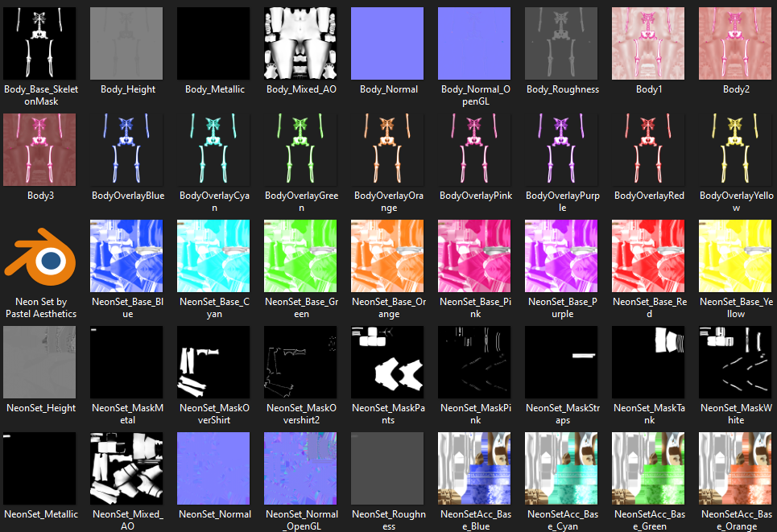
Task: Select the NeonSet_Normal map thumbnail
Action: (x=213, y=468)
